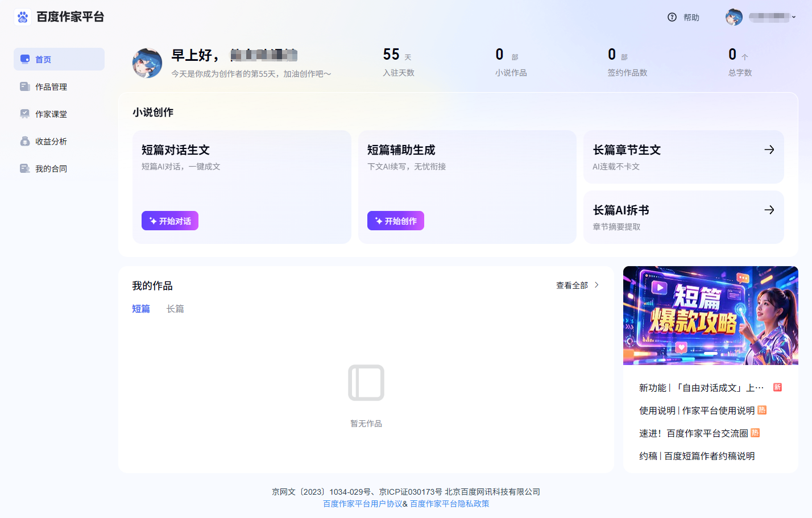Screen dimensions: 812x518
Task: Click the 开始对话 button
Action: point(170,221)
